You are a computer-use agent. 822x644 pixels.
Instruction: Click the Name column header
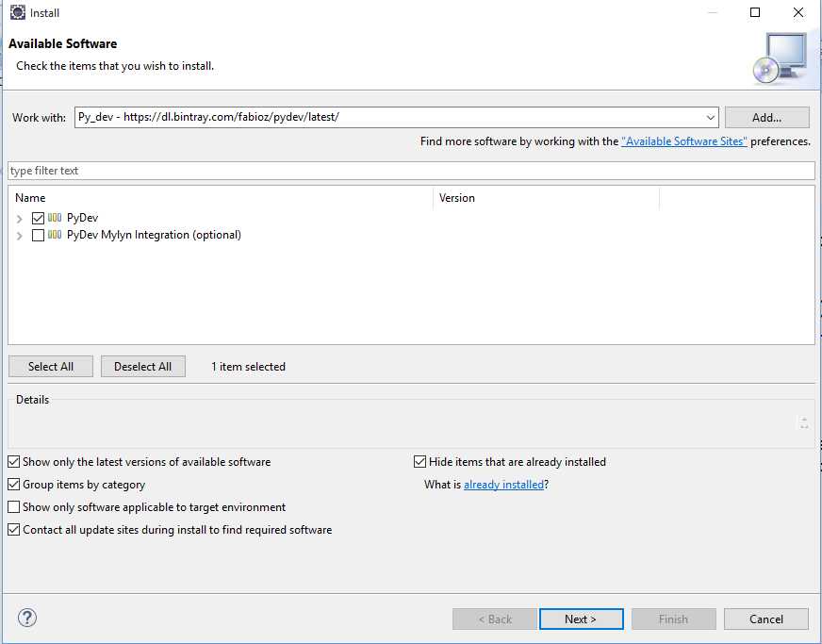(x=221, y=198)
